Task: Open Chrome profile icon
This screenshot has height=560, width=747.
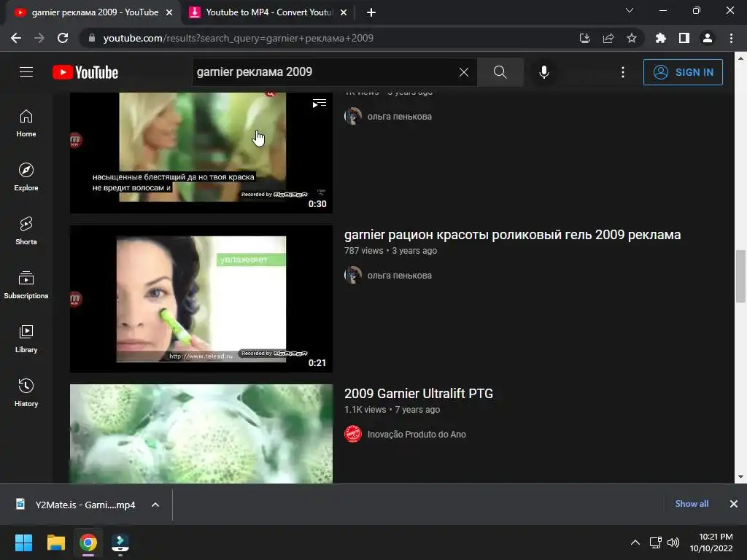Action: [708, 38]
